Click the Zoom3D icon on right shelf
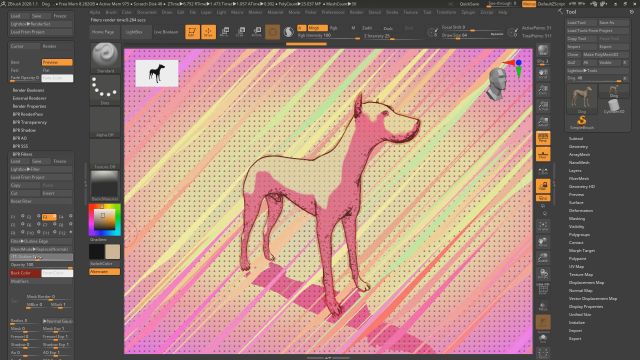 tap(543, 258)
